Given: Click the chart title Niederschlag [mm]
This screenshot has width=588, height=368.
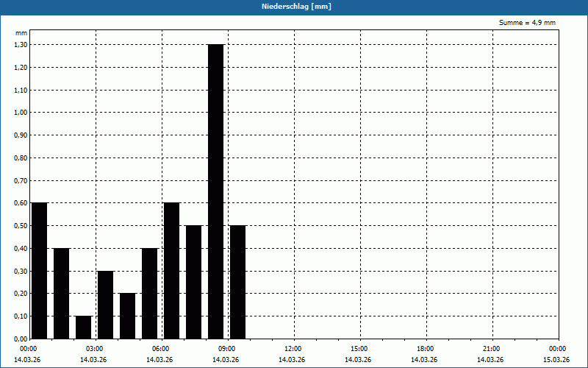Looking at the screenshot, I should click(x=294, y=7).
